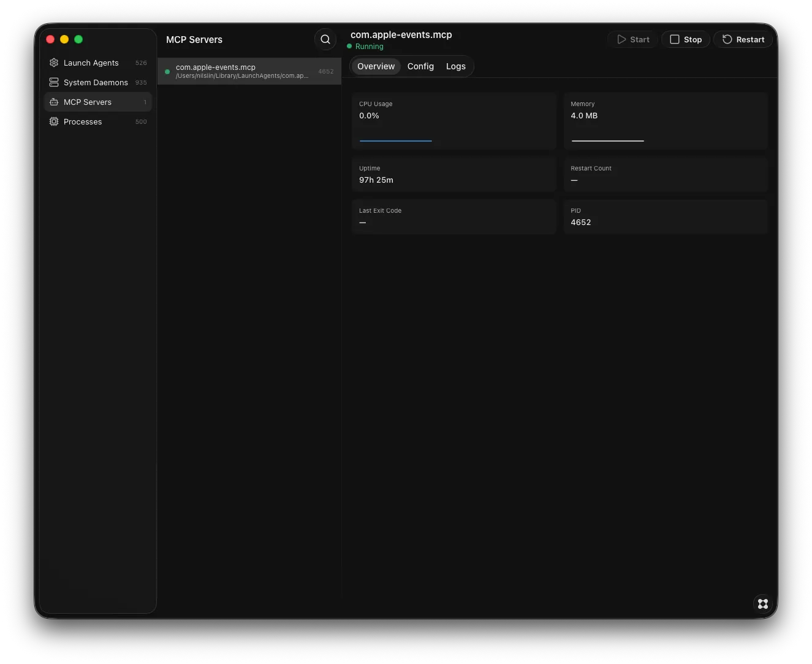Restart the com.apple-events.mcp server
The image size is (812, 664).
743,39
